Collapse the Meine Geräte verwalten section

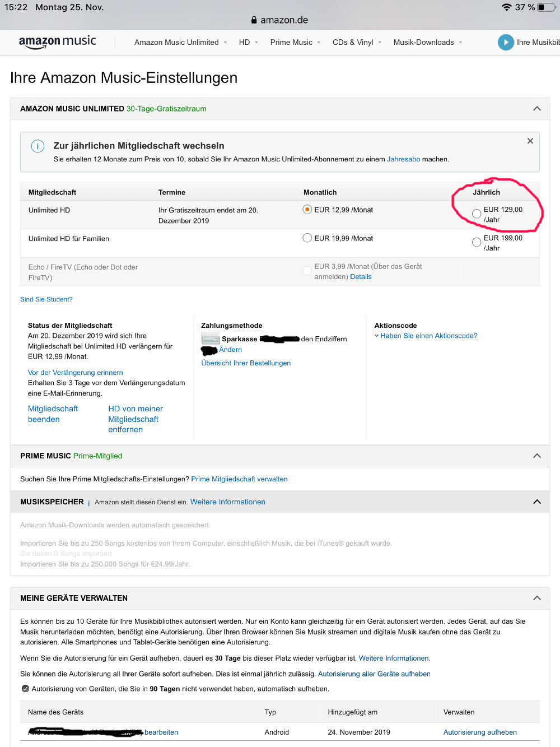coord(536,598)
